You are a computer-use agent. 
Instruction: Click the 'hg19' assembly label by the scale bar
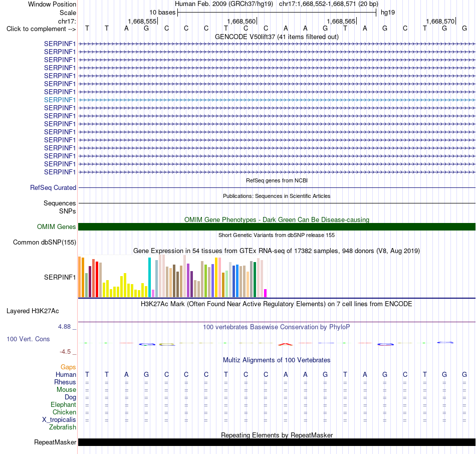pos(388,13)
